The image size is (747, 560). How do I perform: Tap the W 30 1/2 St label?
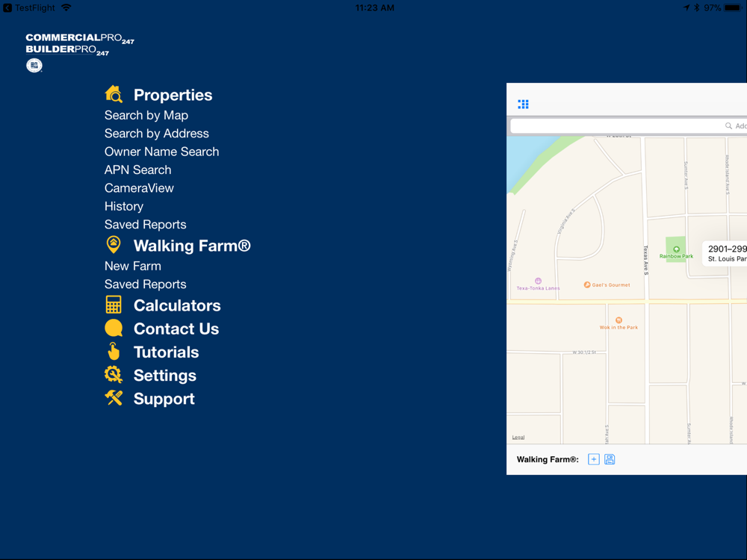[x=584, y=352]
